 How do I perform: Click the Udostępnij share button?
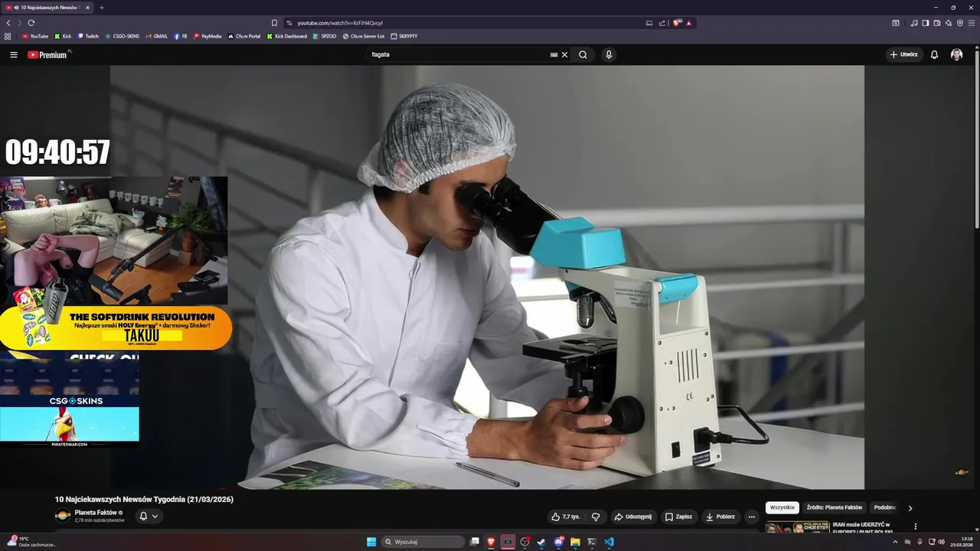pos(632,517)
